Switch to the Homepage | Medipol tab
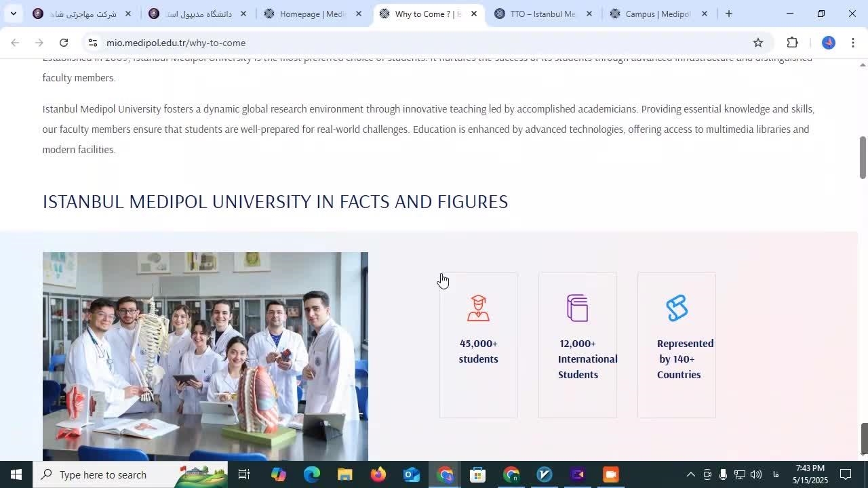 click(x=312, y=14)
